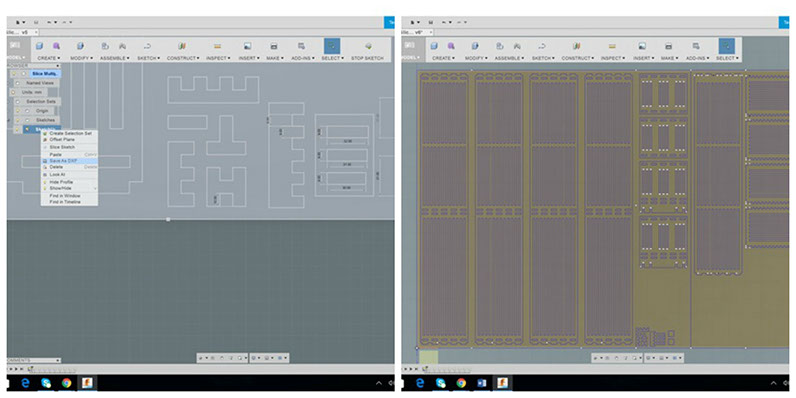This screenshot has height=398, width=796.
Task: Open Microsoft Edge from the left taskbar
Action: click(x=25, y=383)
